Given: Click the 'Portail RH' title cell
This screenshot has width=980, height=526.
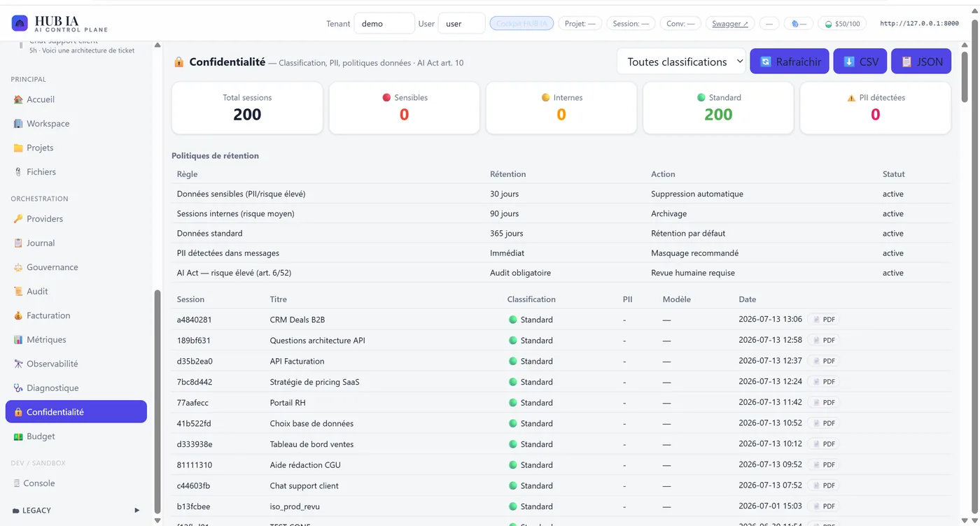Looking at the screenshot, I should [288, 403].
